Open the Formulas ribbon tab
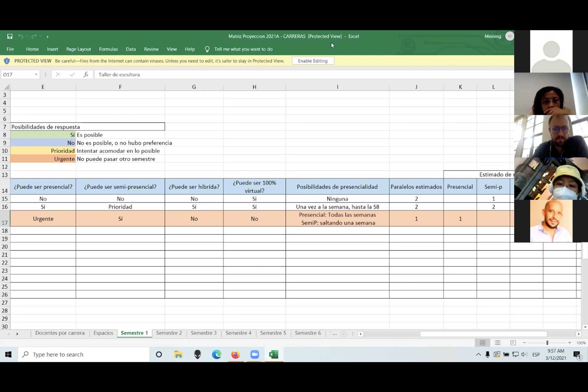The width and height of the screenshot is (588, 392). coord(108,49)
